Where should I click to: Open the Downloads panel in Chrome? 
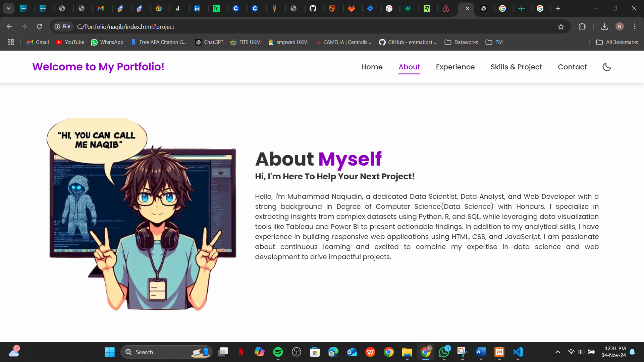tap(604, 26)
